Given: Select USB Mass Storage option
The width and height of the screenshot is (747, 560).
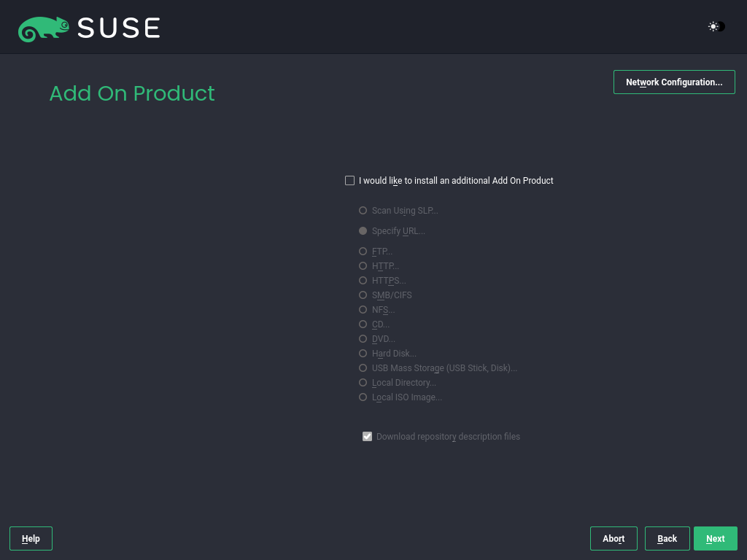Looking at the screenshot, I should click(x=363, y=367).
